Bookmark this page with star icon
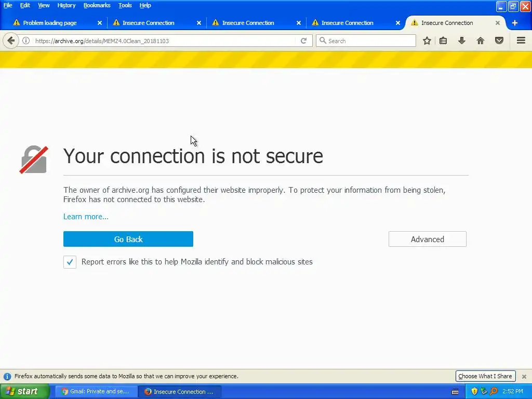Screen dimensions: 532x399 427,41
